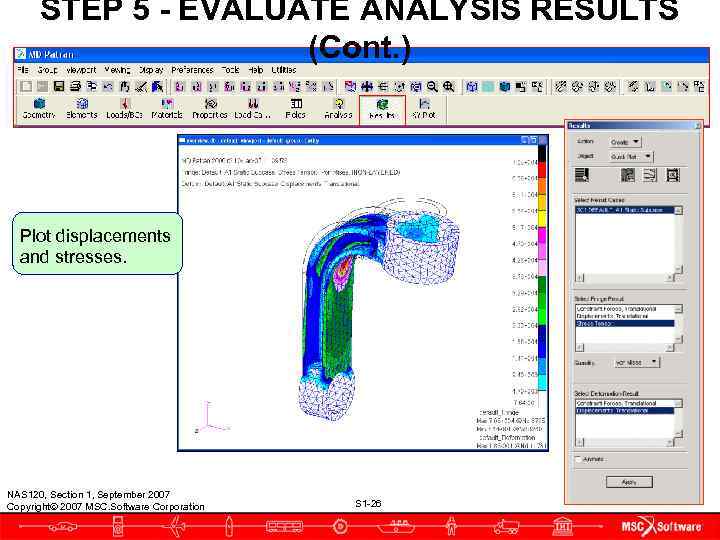Open the Loads/BCs application
This screenshot has width=720, height=540.
pyautogui.click(x=124, y=109)
